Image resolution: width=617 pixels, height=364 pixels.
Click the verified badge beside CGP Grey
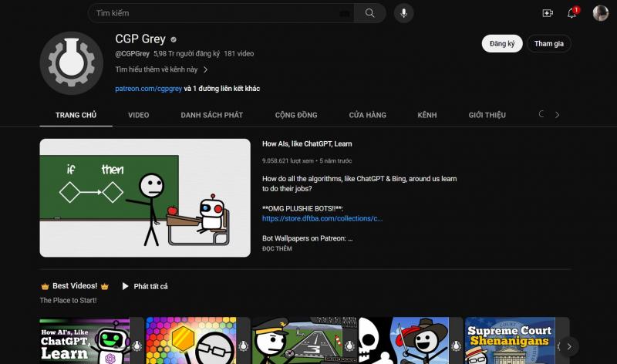coord(174,39)
